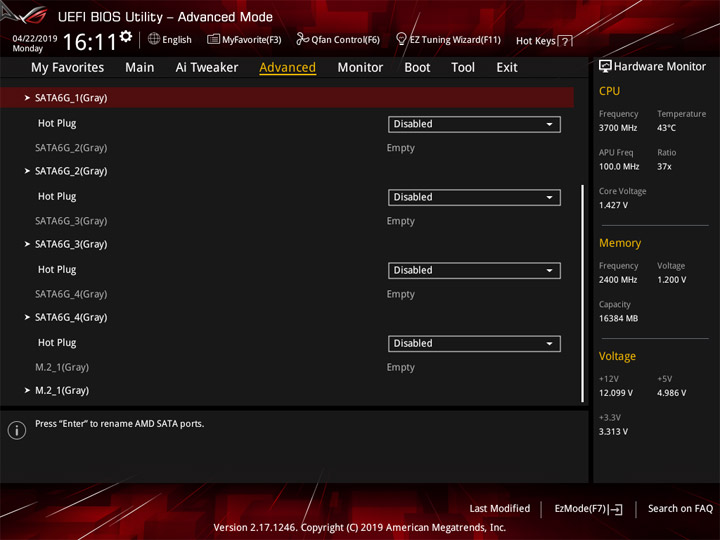
Task: Expand the SATA6G_2(Gray) submenu arrow
Action: (27, 171)
